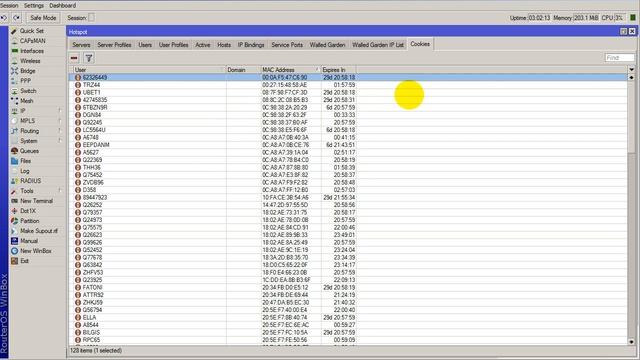Open the Settings menu

click(x=33, y=5)
